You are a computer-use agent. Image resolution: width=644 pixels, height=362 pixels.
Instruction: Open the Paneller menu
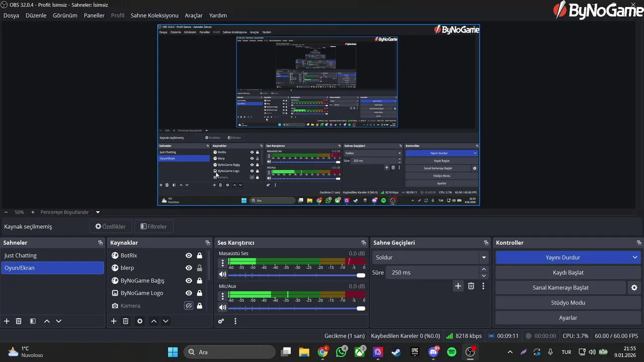click(94, 16)
